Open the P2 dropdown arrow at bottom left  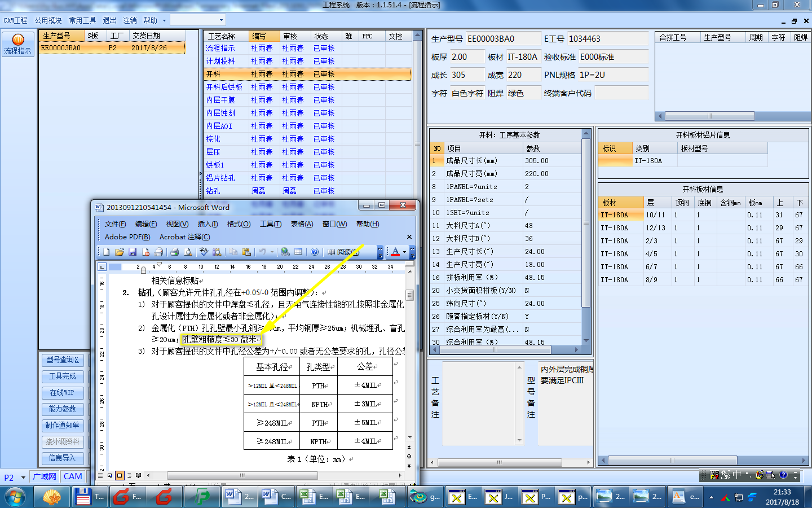coord(23,478)
